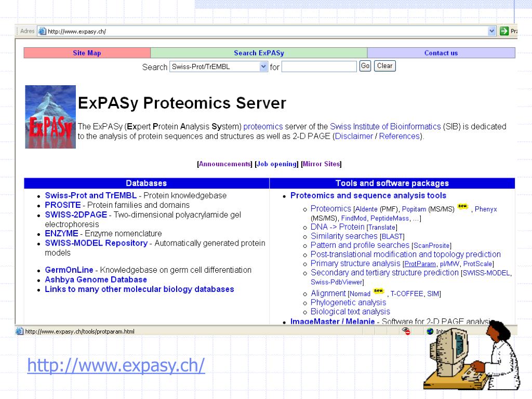Open the Alignment link
Viewport: 532px width, 399px height.
point(328,293)
